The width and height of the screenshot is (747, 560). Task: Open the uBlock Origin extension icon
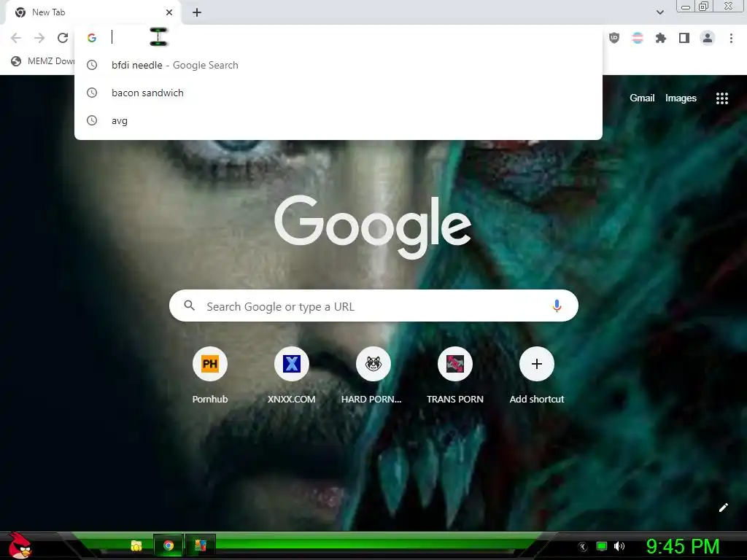(x=614, y=38)
